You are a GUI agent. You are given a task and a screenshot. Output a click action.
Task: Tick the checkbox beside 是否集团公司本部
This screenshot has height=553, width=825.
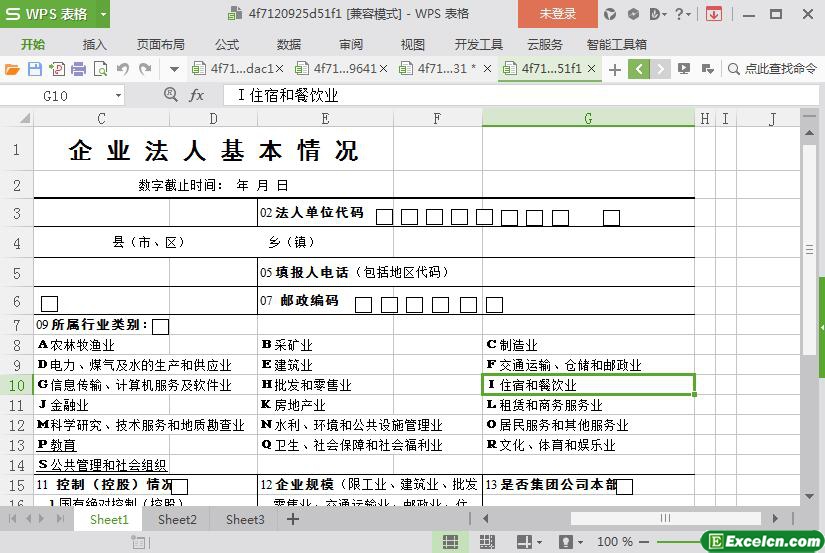click(x=624, y=486)
